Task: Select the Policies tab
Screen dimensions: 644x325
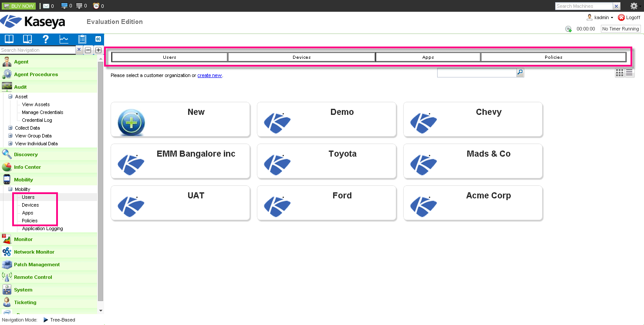Action: click(x=553, y=57)
